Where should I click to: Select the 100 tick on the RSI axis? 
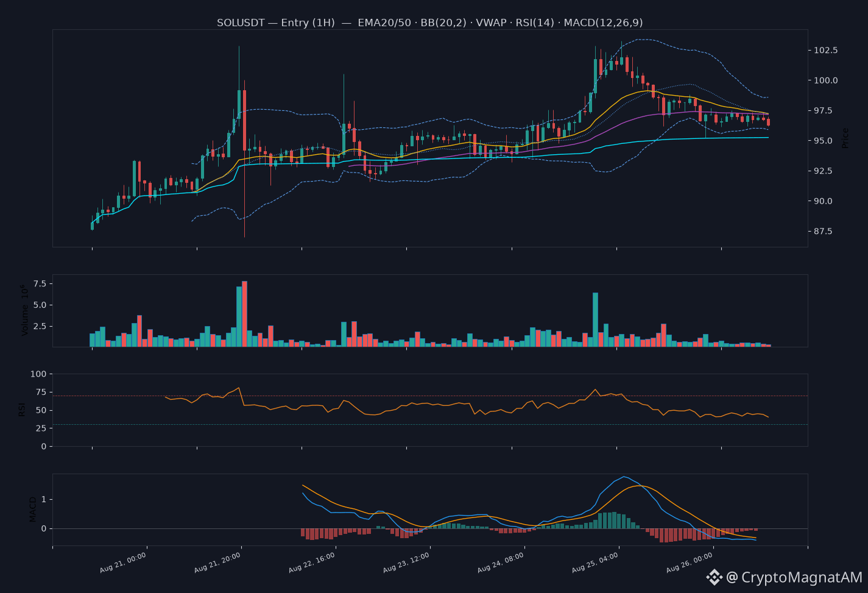click(x=39, y=374)
